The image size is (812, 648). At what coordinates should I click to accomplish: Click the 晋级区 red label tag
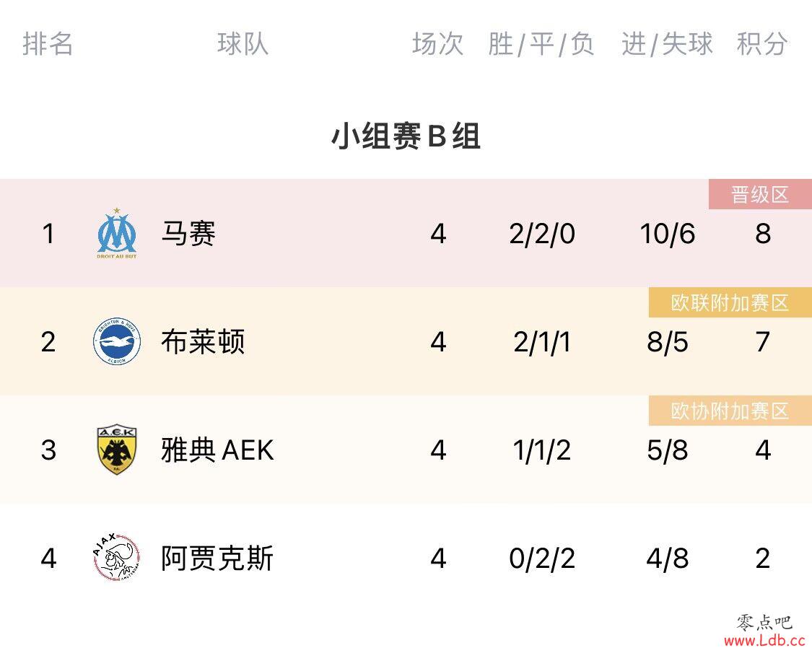tap(760, 195)
